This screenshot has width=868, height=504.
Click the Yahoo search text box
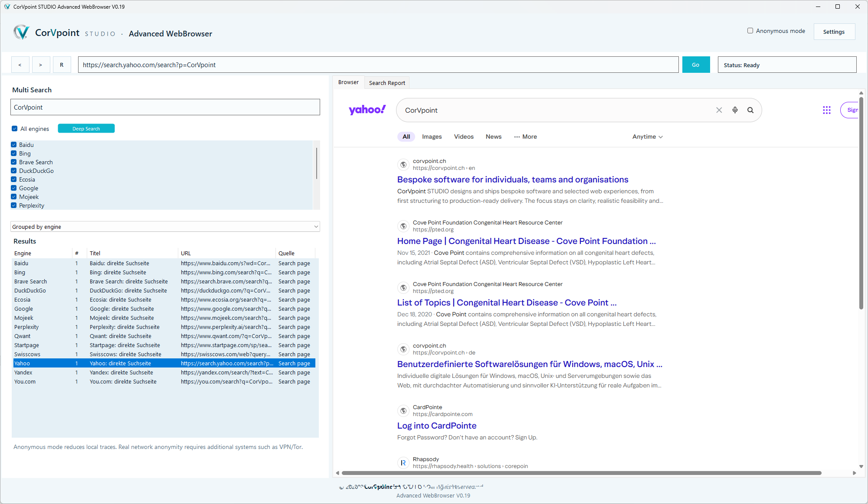pos(557,110)
